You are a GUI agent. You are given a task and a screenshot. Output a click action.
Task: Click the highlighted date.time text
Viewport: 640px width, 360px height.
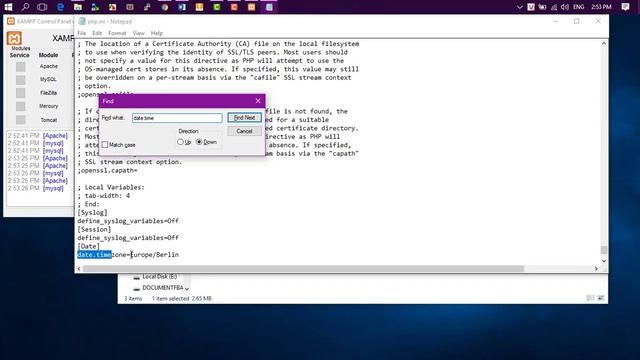pos(94,255)
